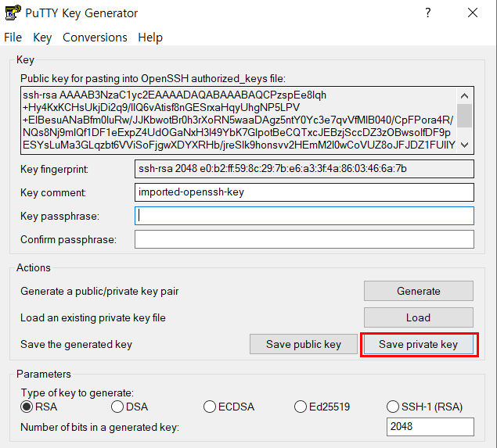The image size is (497, 448).
Task: Open the Key menu
Action: pos(42,38)
